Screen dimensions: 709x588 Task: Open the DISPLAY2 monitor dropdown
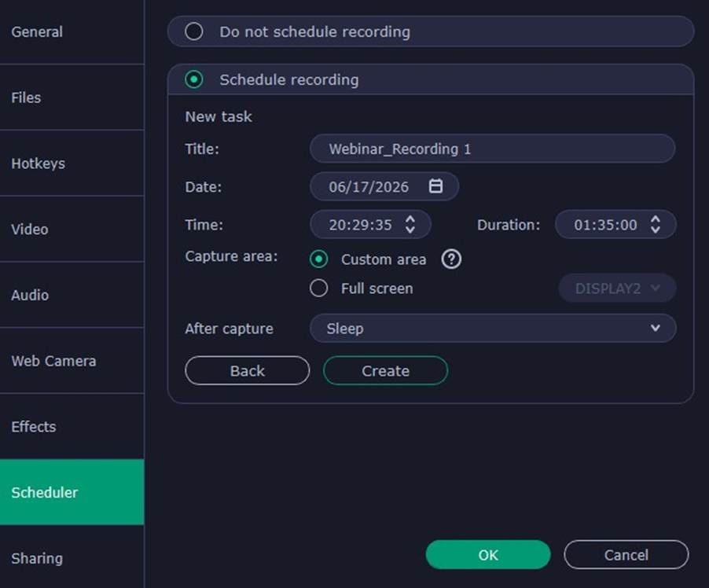pos(617,288)
